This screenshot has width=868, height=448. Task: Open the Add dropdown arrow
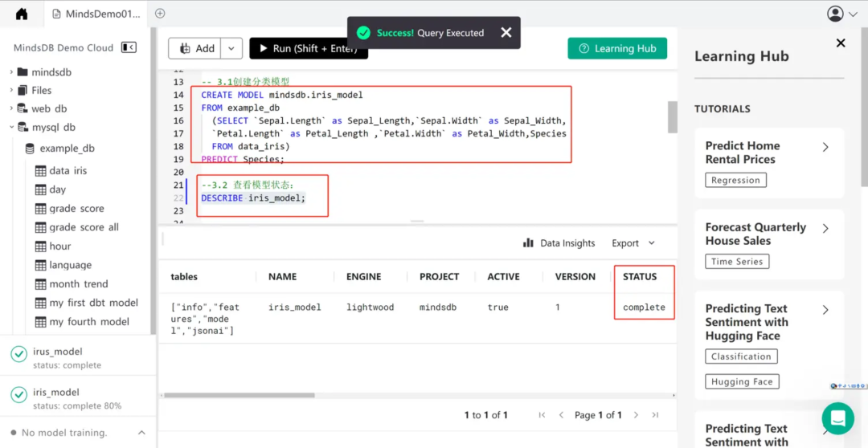(231, 48)
